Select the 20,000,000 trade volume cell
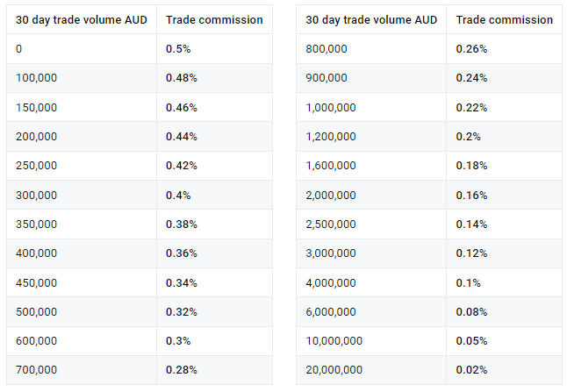 coord(334,369)
